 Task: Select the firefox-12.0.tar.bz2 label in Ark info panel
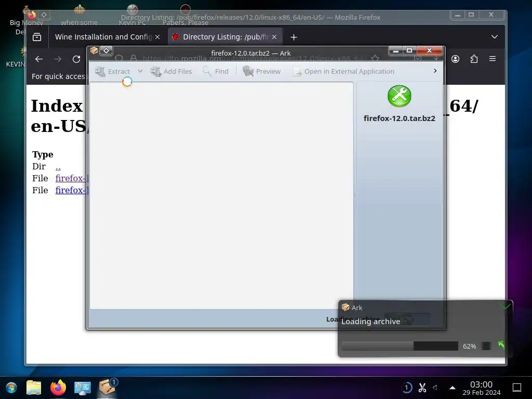click(400, 118)
